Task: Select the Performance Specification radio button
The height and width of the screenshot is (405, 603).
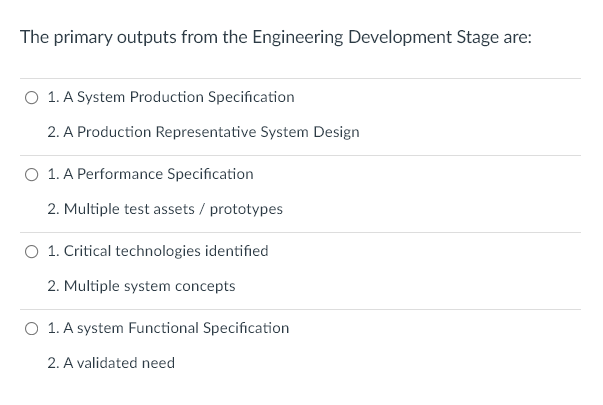Action: pyautogui.click(x=32, y=174)
